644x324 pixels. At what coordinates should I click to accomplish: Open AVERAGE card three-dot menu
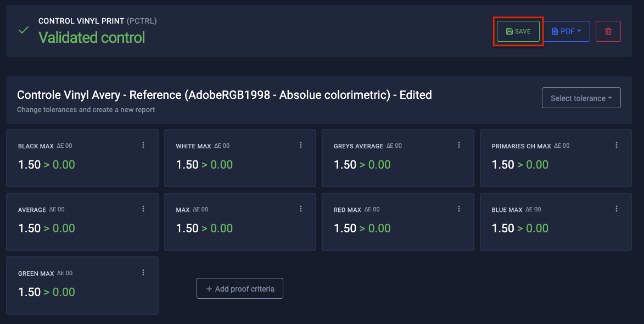coord(143,209)
